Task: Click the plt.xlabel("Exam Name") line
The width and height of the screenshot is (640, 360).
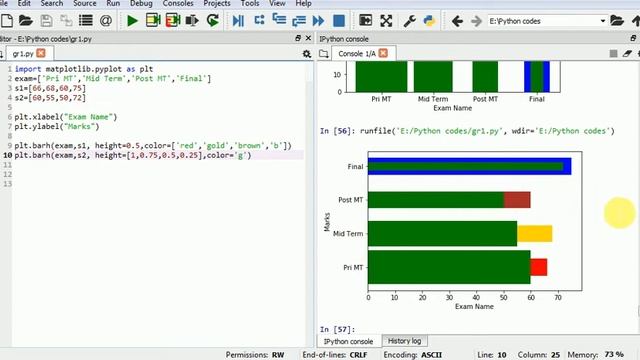Action: tap(66, 117)
